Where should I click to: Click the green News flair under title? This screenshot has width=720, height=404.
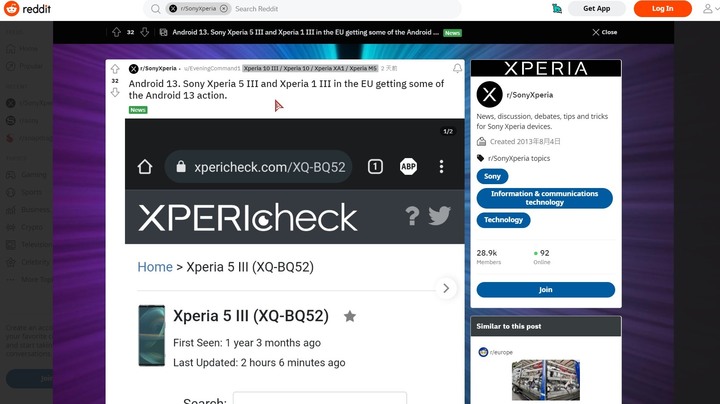point(138,110)
